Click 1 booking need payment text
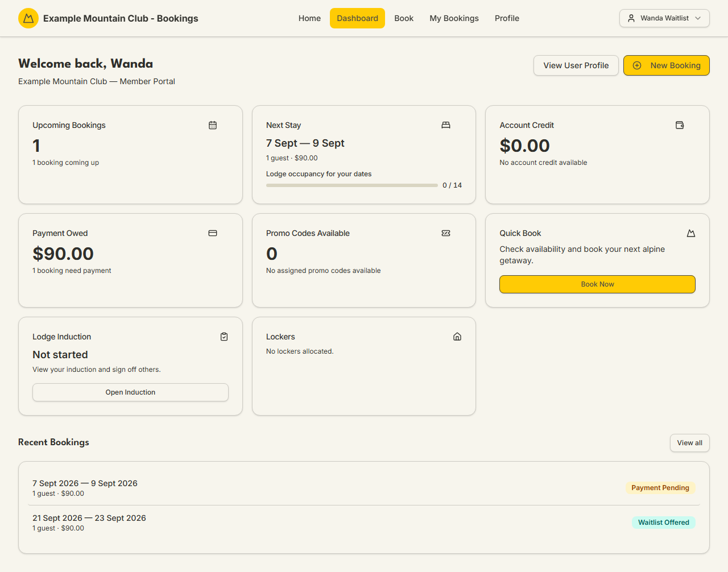 point(72,271)
